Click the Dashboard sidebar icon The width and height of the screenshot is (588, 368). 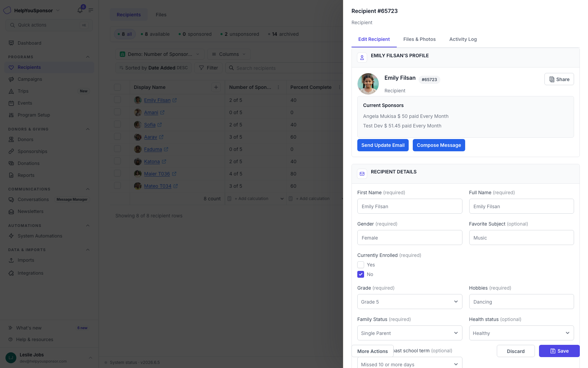click(11, 43)
